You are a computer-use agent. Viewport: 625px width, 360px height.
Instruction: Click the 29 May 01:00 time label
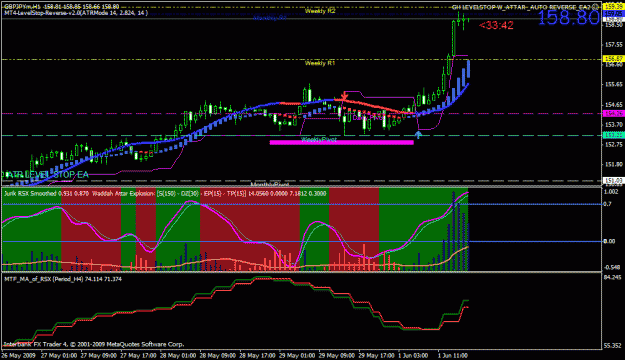coord(297,355)
